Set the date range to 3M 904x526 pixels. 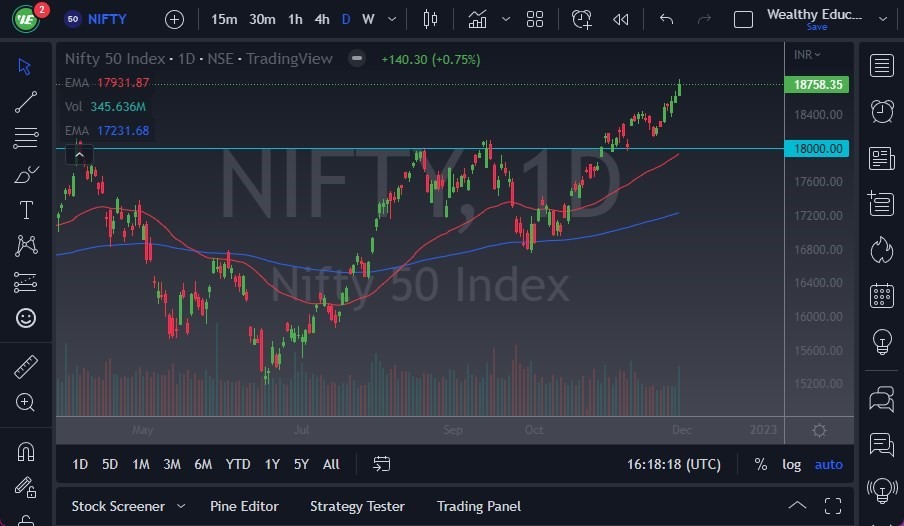coord(172,464)
